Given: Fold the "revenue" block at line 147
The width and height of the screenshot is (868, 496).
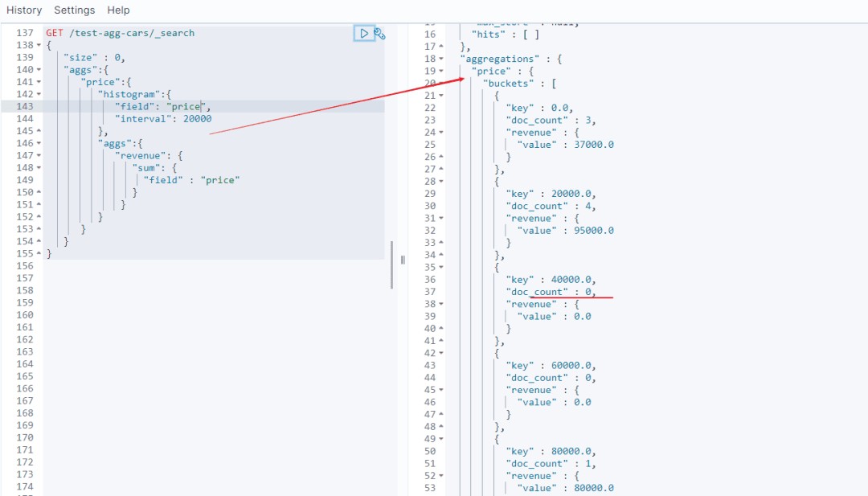Looking at the screenshot, I should click(39, 156).
